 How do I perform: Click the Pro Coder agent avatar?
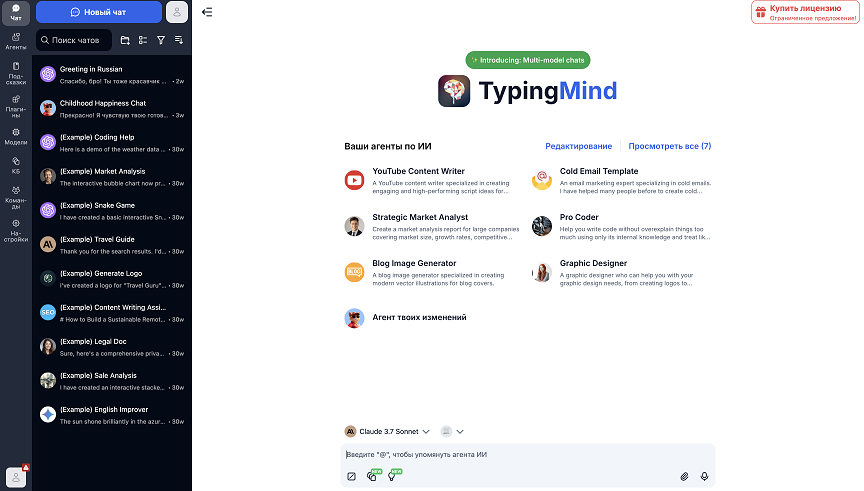(x=542, y=226)
